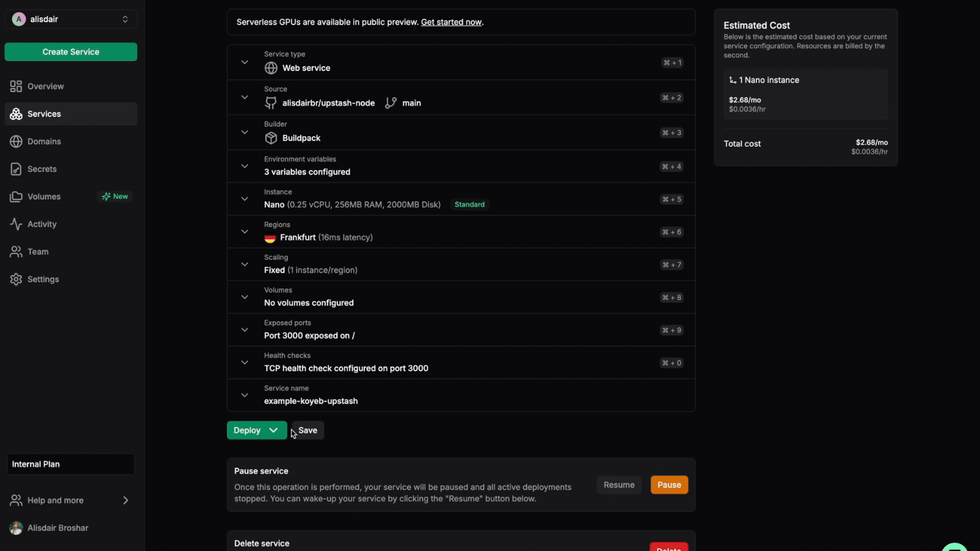Expand the Service type section
Screen dimensions: 980x551
pos(244,62)
